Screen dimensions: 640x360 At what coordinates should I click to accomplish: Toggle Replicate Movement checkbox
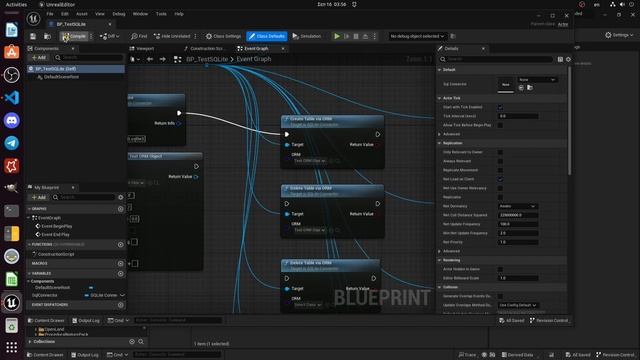click(x=500, y=170)
